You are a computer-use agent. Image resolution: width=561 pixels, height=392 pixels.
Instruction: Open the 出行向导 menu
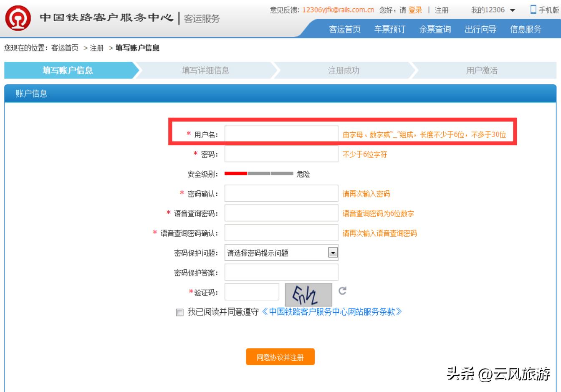click(x=480, y=29)
